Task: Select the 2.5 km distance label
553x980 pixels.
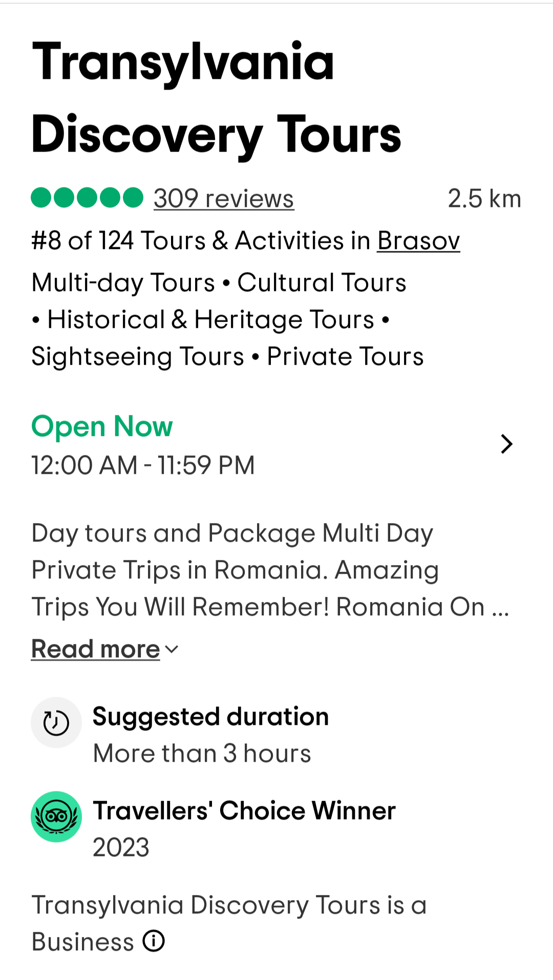Action: 484,198
